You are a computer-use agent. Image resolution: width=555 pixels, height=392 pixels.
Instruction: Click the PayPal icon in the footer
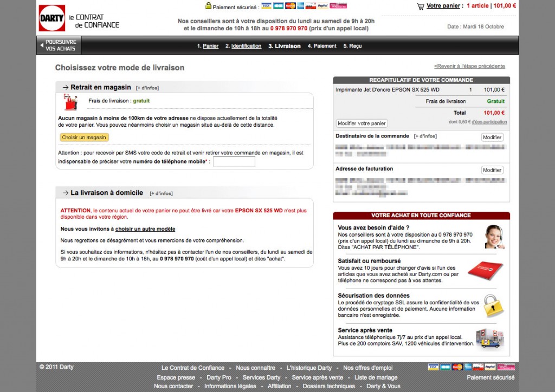(x=490, y=367)
